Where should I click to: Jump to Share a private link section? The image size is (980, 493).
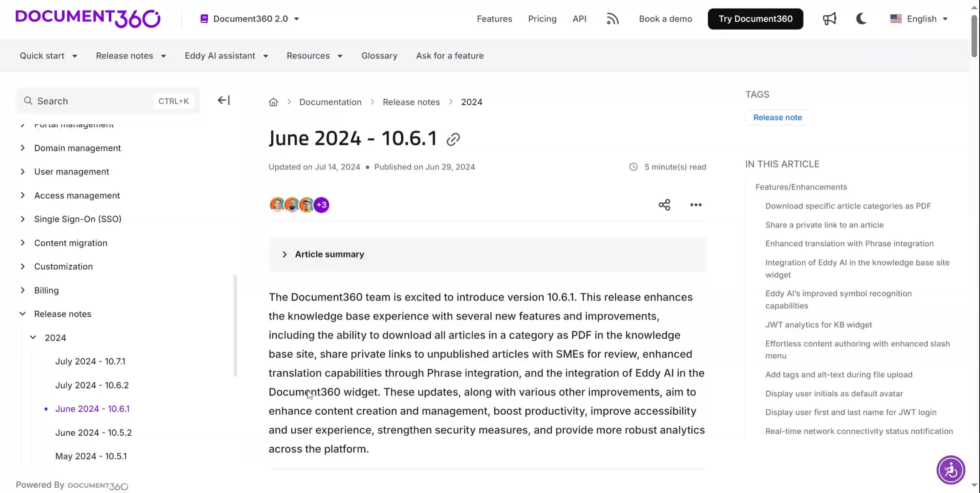click(x=824, y=225)
